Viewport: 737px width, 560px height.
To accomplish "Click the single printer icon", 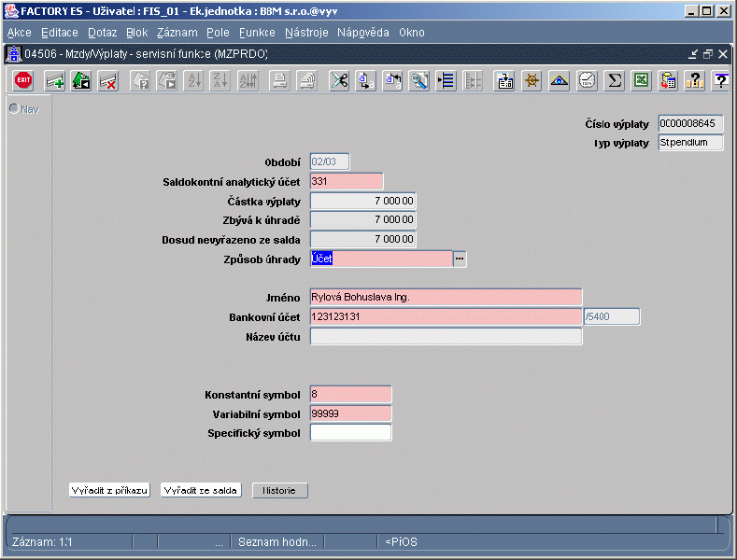I will click(x=279, y=80).
